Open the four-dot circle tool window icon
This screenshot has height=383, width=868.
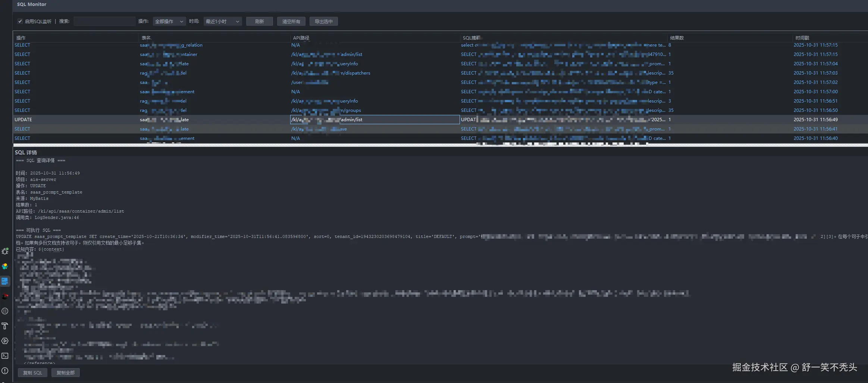tap(5, 311)
